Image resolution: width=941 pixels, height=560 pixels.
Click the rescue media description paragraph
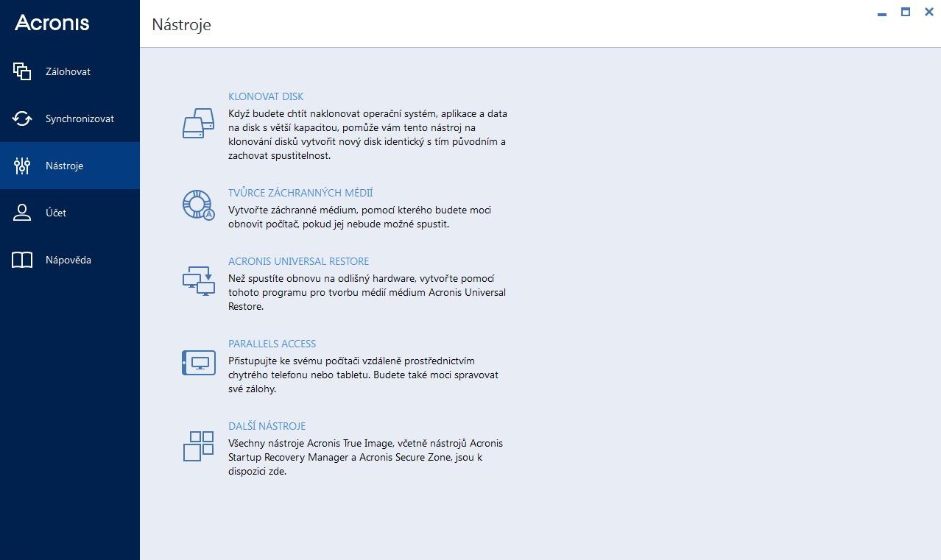coord(359,217)
